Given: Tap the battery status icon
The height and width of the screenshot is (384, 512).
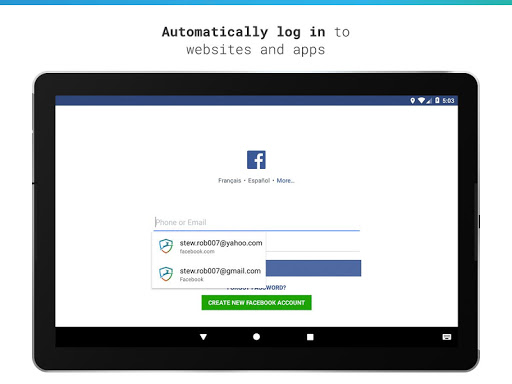Looking at the screenshot, I should (437, 100).
